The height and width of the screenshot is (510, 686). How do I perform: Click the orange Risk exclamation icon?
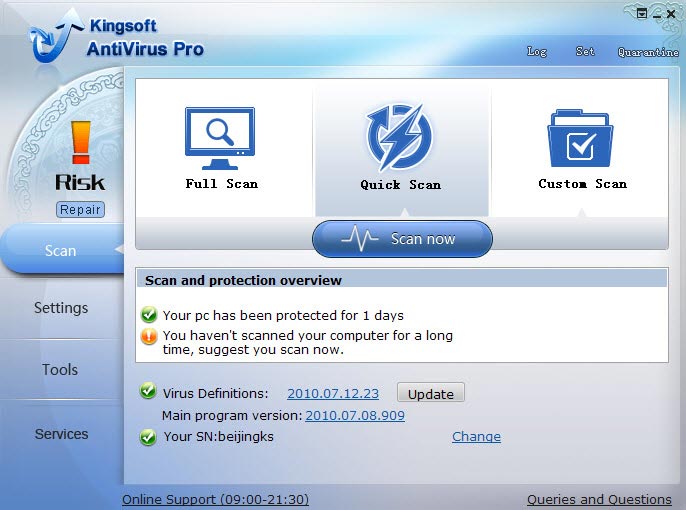[x=81, y=143]
